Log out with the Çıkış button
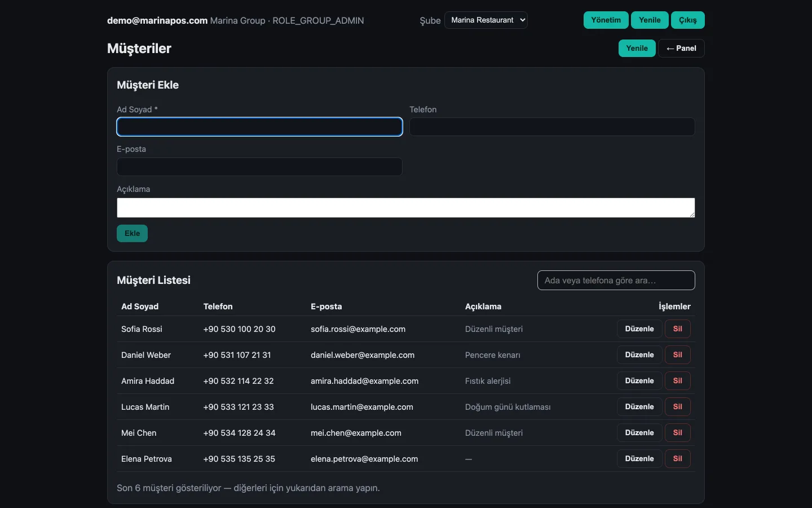 tap(688, 20)
